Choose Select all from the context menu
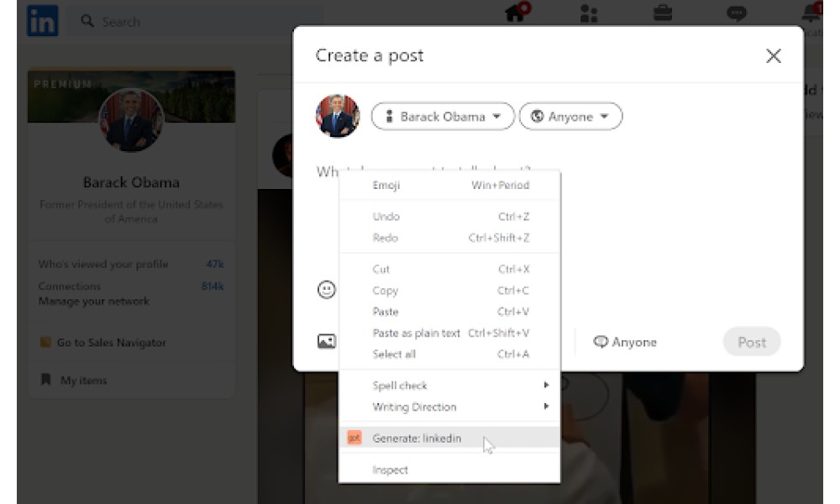Screen dimensions: 840x504 click(449, 354)
